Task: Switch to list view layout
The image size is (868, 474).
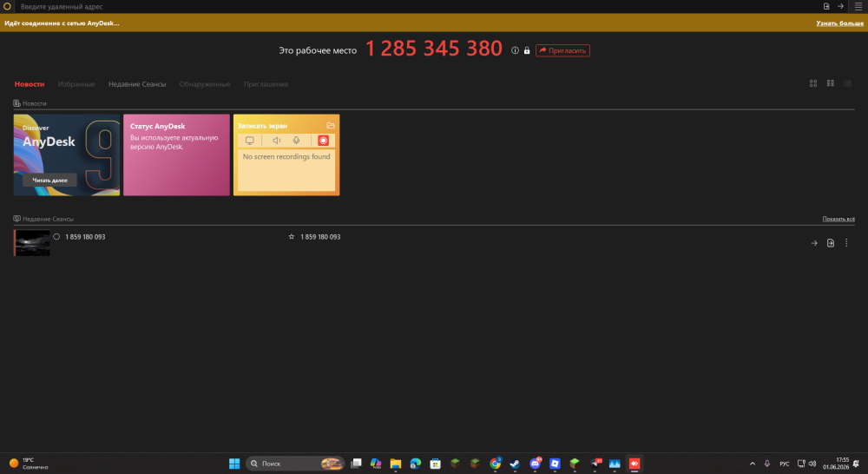Action: tap(847, 83)
